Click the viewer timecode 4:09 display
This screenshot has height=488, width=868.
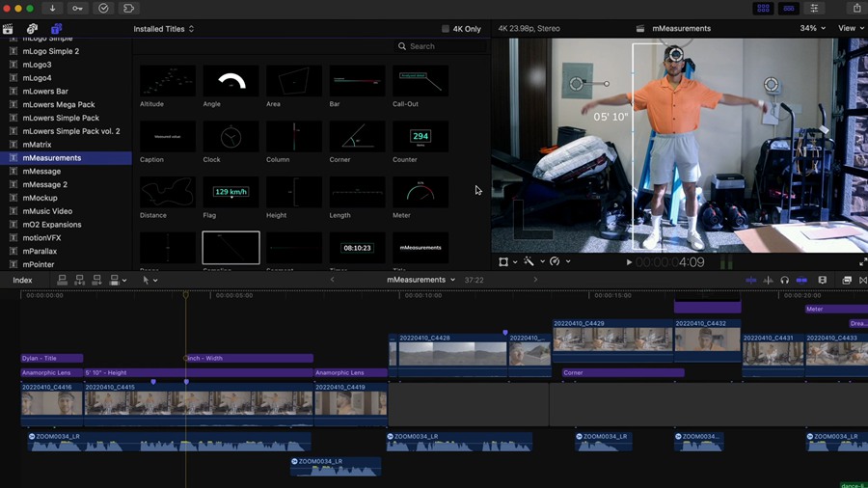click(x=670, y=262)
